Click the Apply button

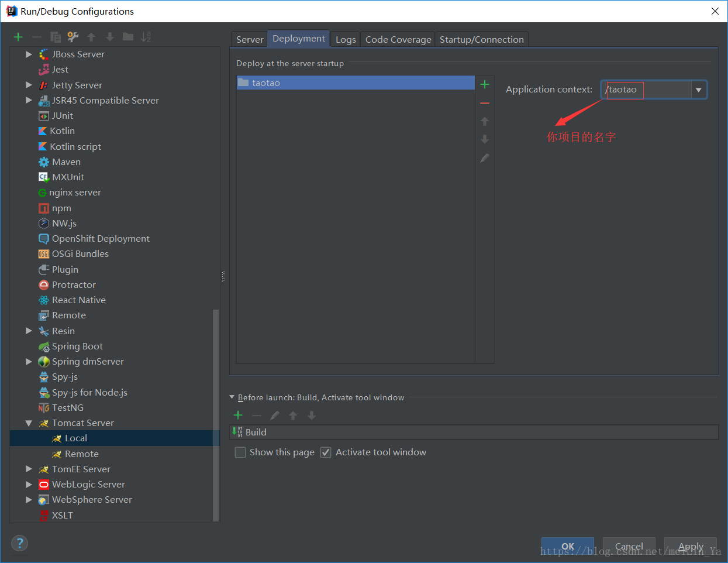tap(691, 547)
